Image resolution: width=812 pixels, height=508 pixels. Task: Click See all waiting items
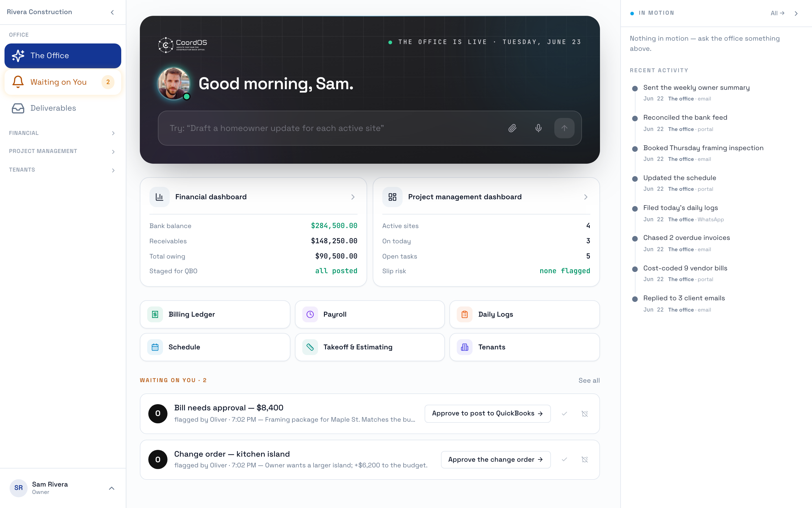[x=589, y=380]
